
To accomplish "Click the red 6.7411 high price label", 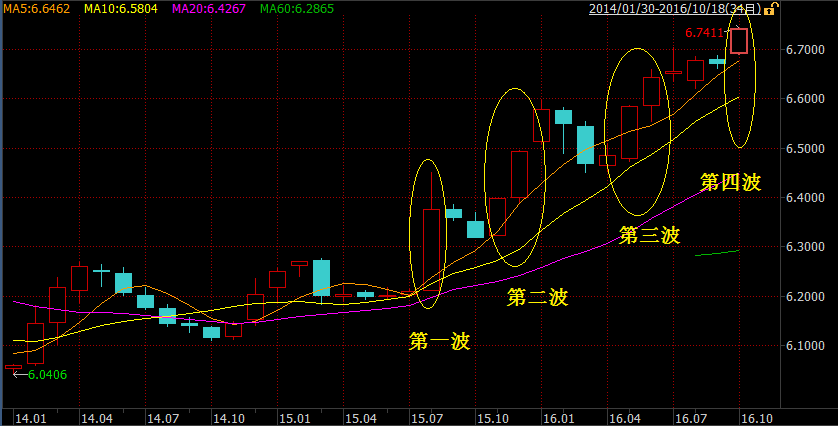I will click(x=704, y=33).
